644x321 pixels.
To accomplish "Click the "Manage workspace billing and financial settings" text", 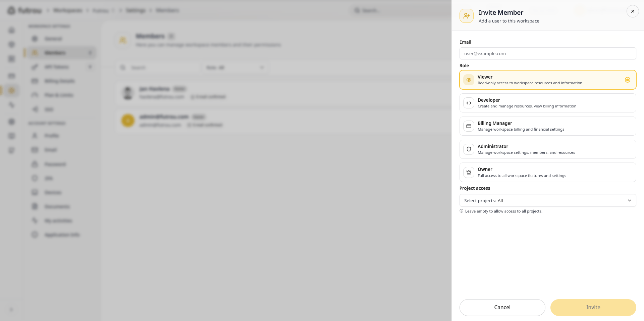I will tap(521, 129).
